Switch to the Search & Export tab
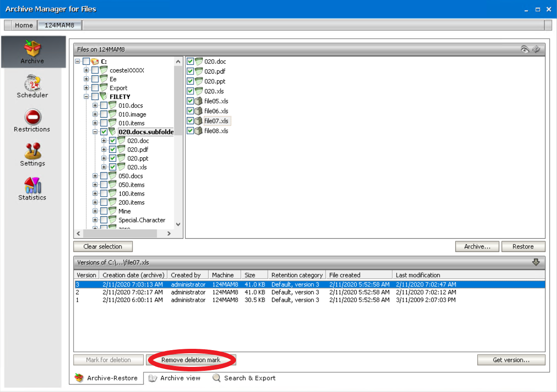Viewport: 557px width, 392px height. (x=244, y=378)
